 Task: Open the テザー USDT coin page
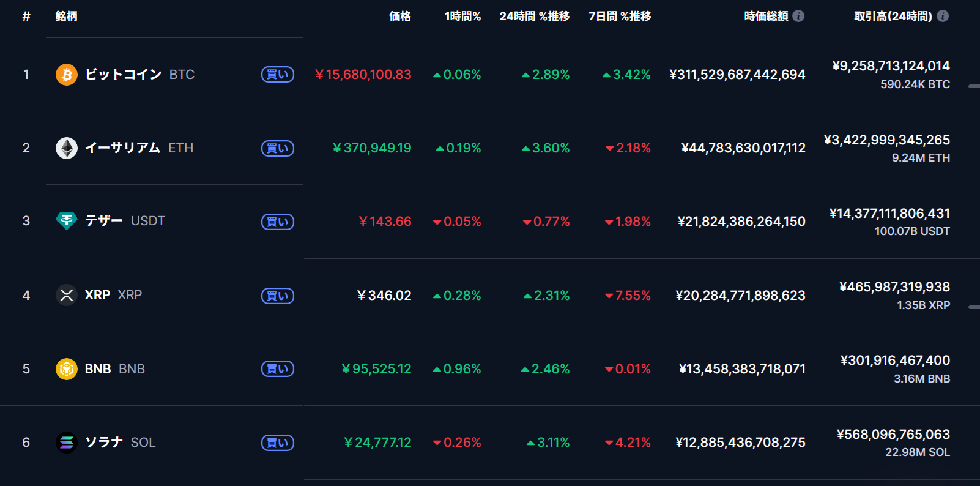pyautogui.click(x=125, y=221)
